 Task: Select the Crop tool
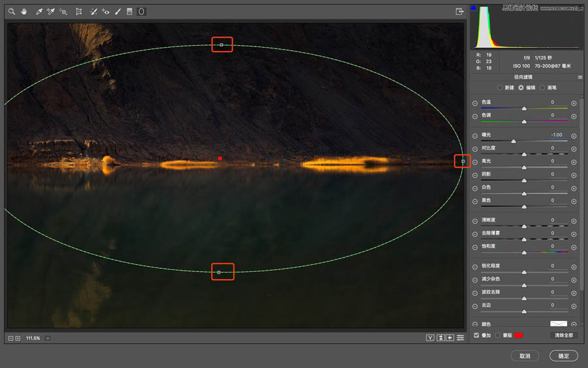tap(78, 12)
